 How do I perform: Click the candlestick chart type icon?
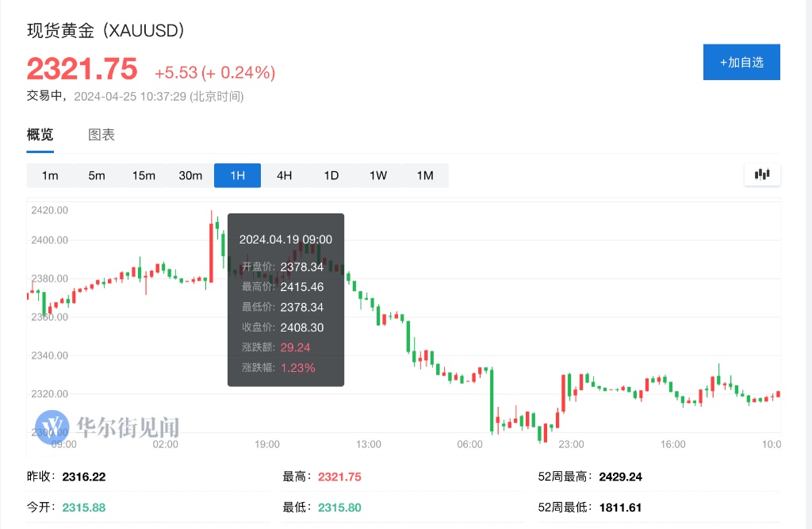pos(762,175)
